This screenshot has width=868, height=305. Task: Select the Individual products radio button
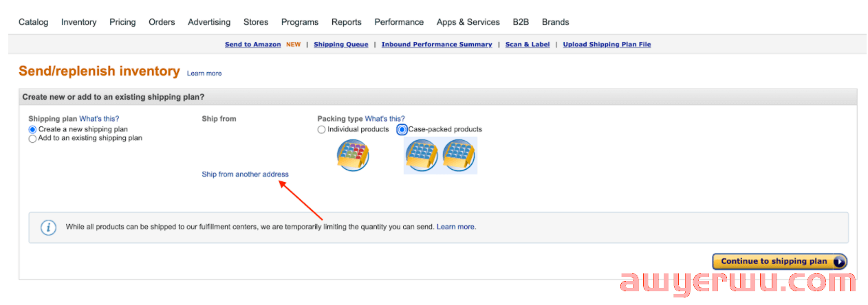[x=321, y=129]
